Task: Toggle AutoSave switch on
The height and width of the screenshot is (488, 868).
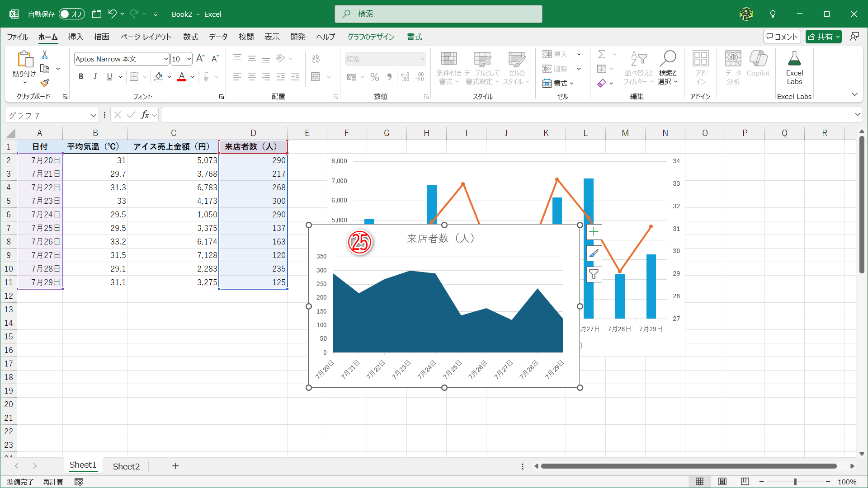Action: coord(71,14)
